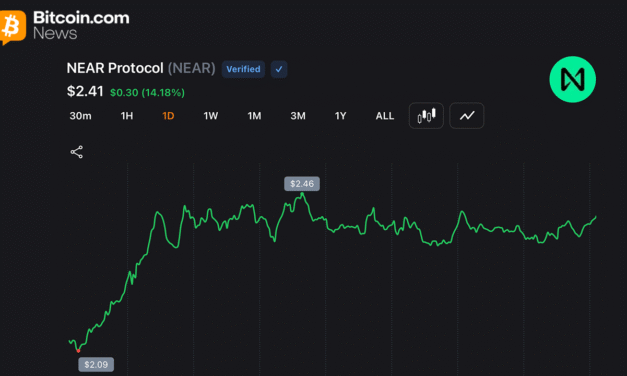The width and height of the screenshot is (627, 376).
Task: Click the Verified badge
Action: point(243,69)
